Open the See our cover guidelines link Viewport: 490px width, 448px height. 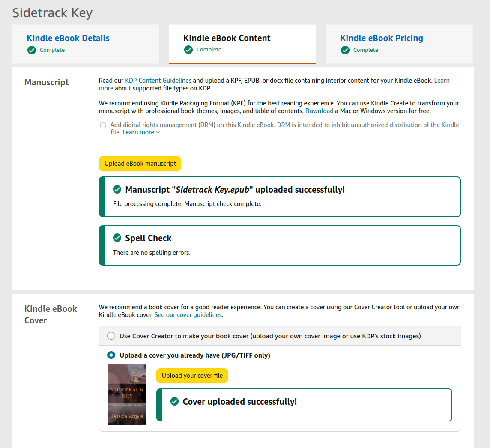pyautogui.click(x=188, y=315)
